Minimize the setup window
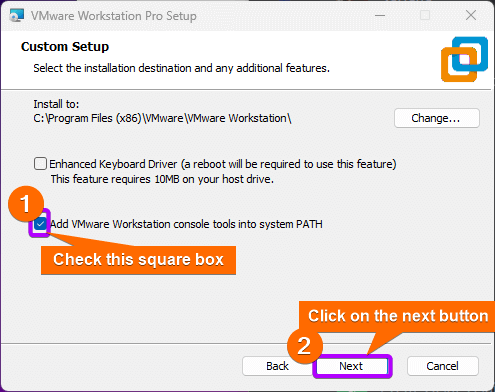 point(380,15)
